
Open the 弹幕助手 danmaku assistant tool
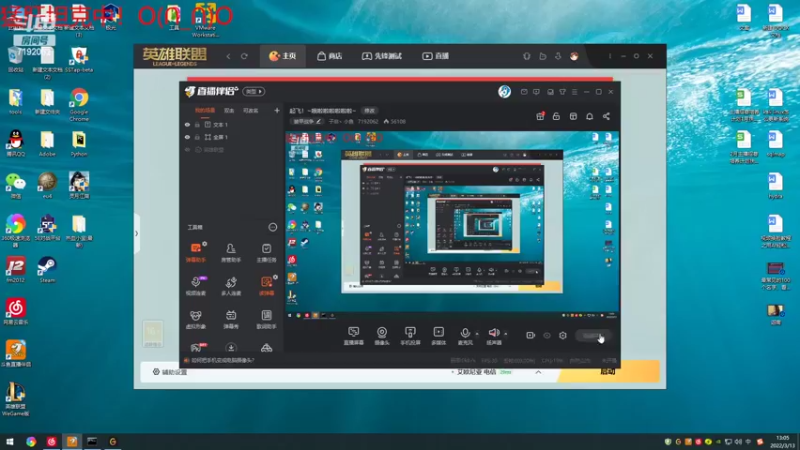pos(195,253)
